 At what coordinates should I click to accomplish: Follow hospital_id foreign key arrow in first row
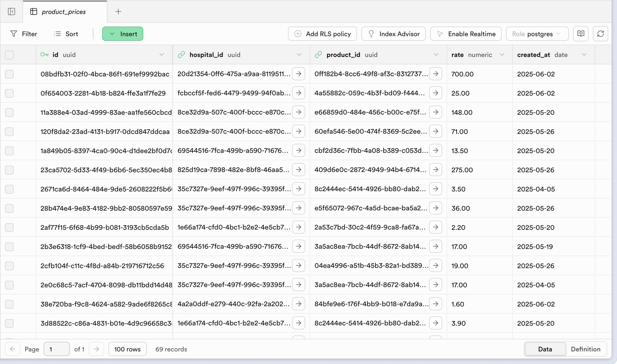(x=299, y=74)
